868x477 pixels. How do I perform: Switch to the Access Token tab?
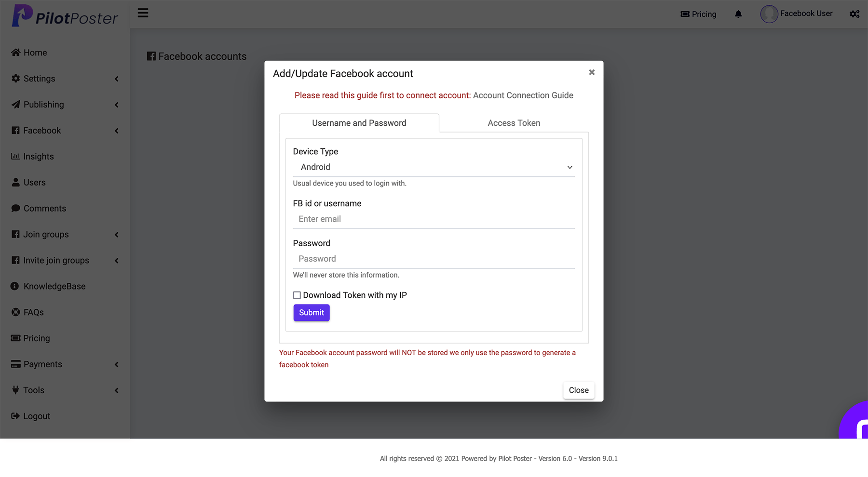tap(514, 123)
